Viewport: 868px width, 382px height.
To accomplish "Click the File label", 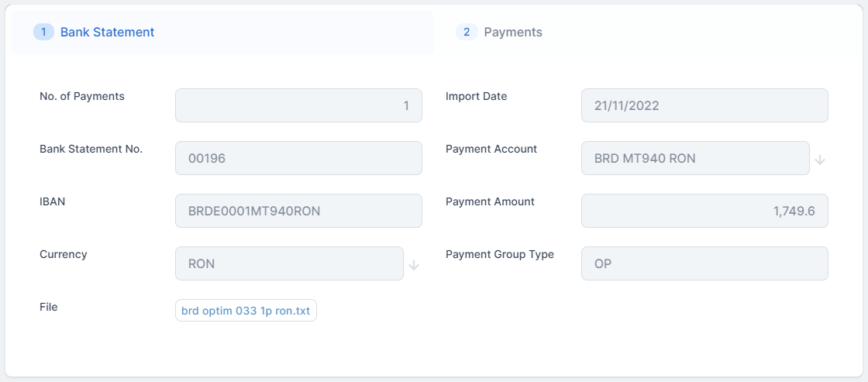I will 49,307.
